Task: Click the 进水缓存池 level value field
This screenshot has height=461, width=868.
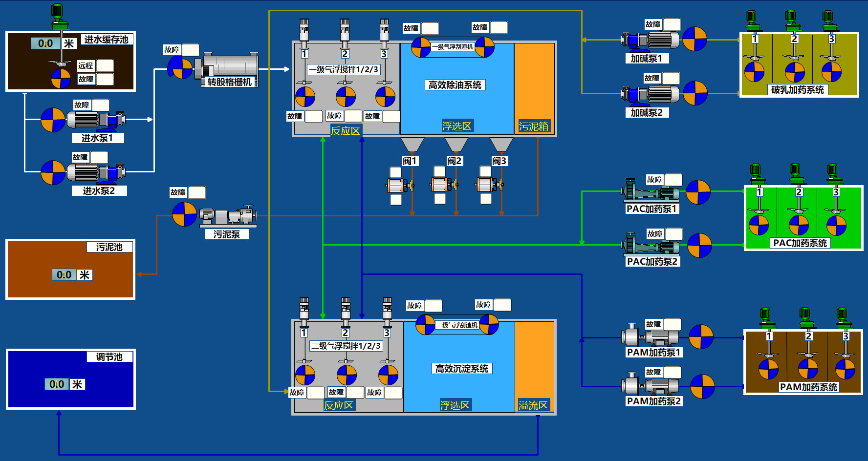Action: pyautogui.click(x=45, y=43)
